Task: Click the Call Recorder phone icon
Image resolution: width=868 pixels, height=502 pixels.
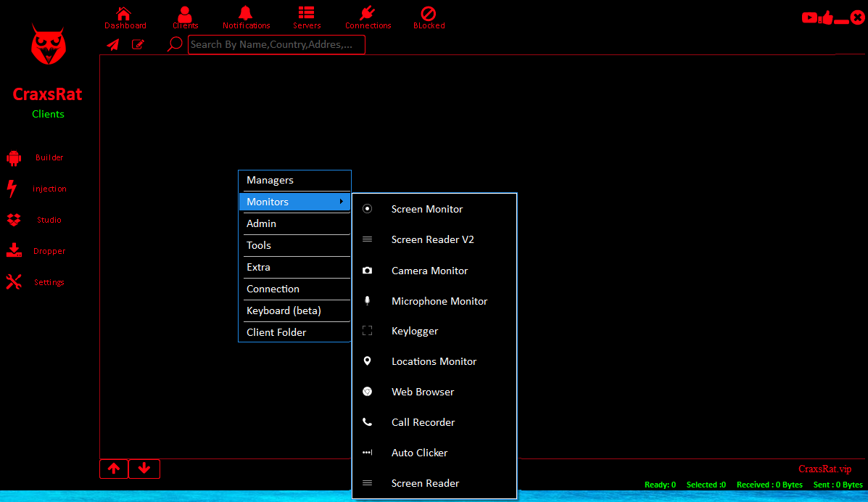Action: [x=367, y=422]
